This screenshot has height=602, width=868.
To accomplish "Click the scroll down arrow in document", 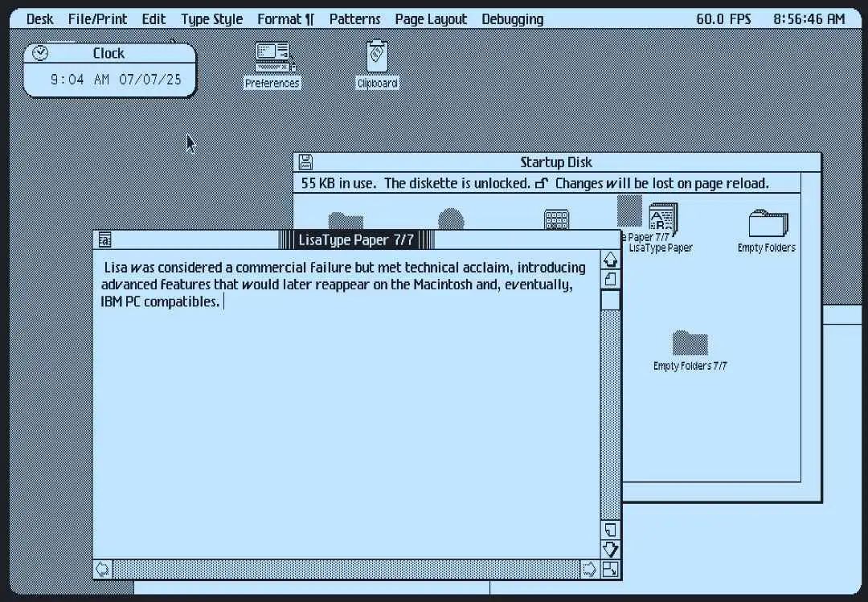I will point(610,549).
